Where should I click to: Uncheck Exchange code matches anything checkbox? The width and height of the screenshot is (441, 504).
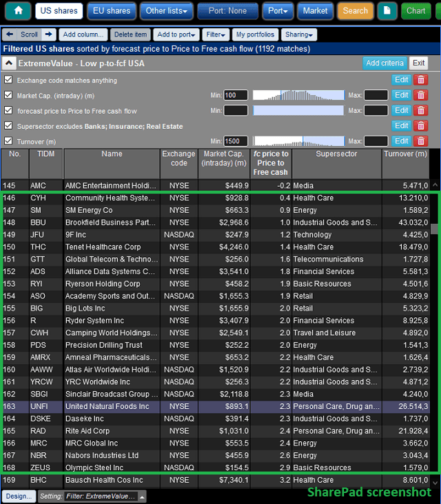click(8, 80)
